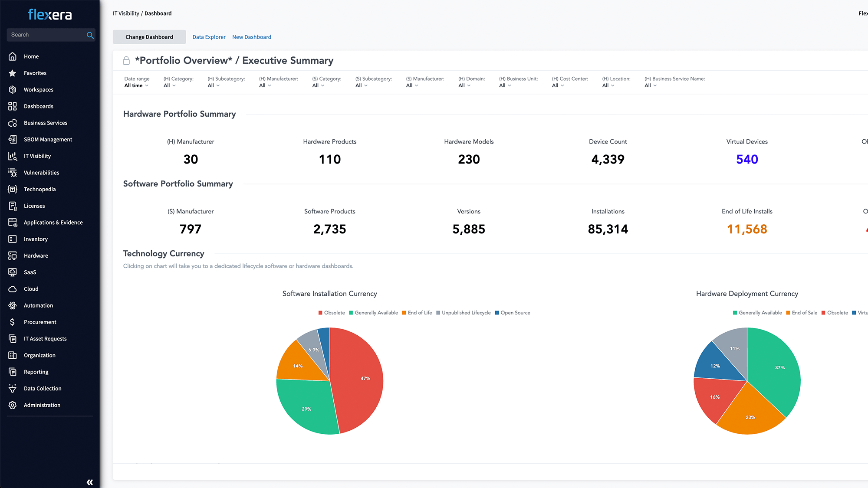Toggle the Obsolete legend in software chart
The height and width of the screenshot is (488, 868).
(x=332, y=313)
